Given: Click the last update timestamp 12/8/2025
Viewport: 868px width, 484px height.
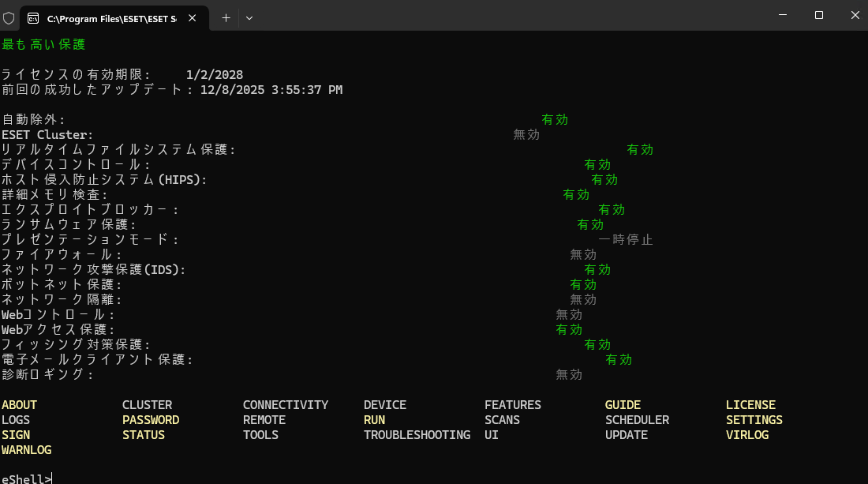Looking at the screenshot, I should 271,90.
